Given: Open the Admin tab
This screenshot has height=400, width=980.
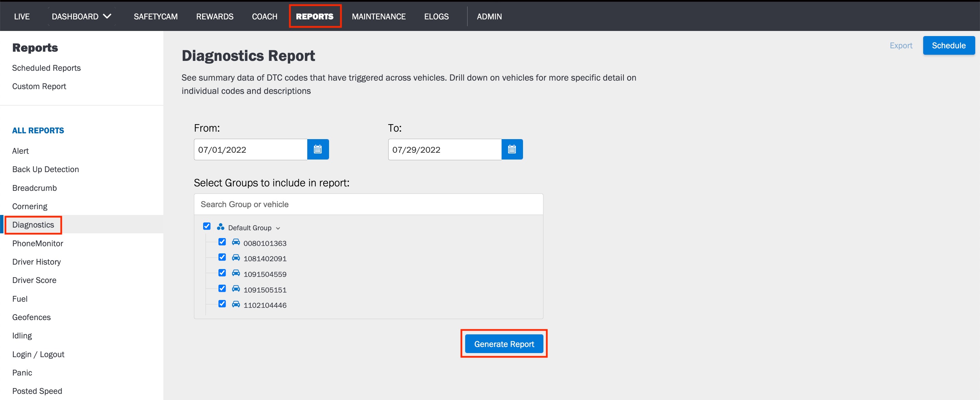Looking at the screenshot, I should [x=489, y=16].
